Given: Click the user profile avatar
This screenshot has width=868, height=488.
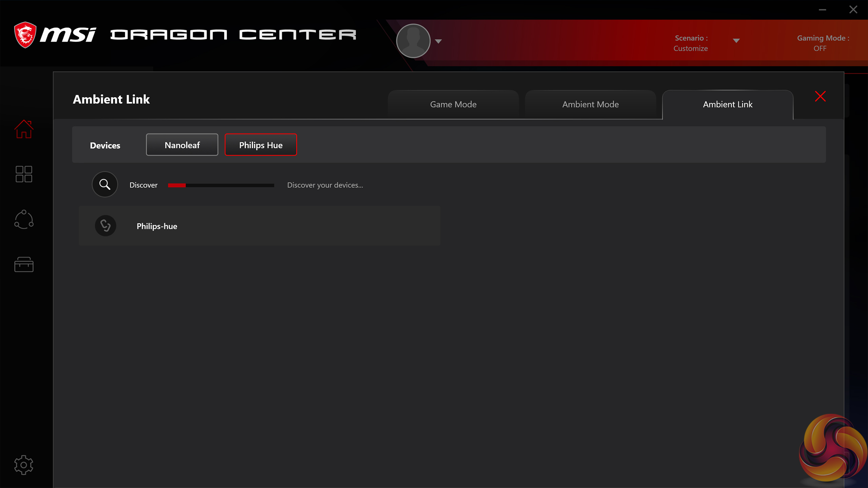Looking at the screenshot, I should point(413,41).
